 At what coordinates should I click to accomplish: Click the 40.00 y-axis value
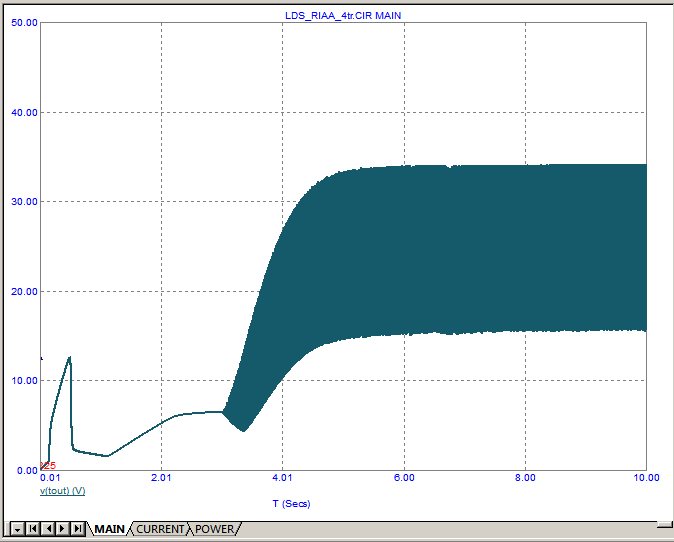pyautogui.click(x=25, y=113)
